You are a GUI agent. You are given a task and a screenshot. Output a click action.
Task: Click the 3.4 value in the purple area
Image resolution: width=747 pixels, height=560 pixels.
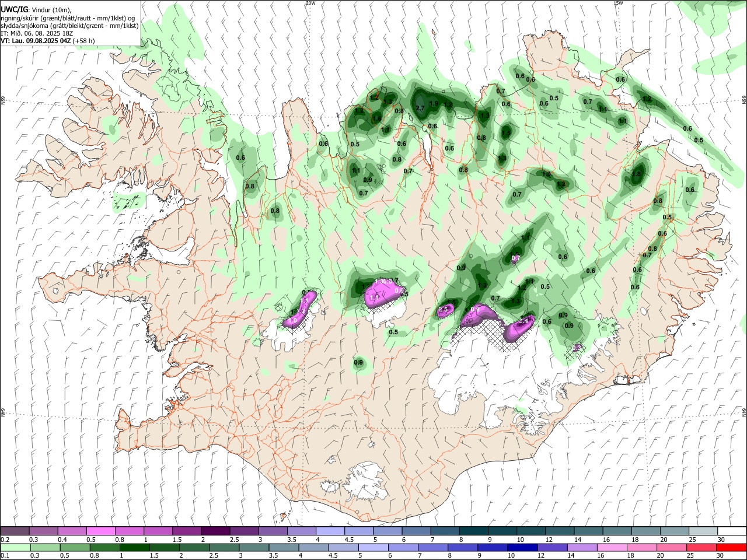point(524,321)
